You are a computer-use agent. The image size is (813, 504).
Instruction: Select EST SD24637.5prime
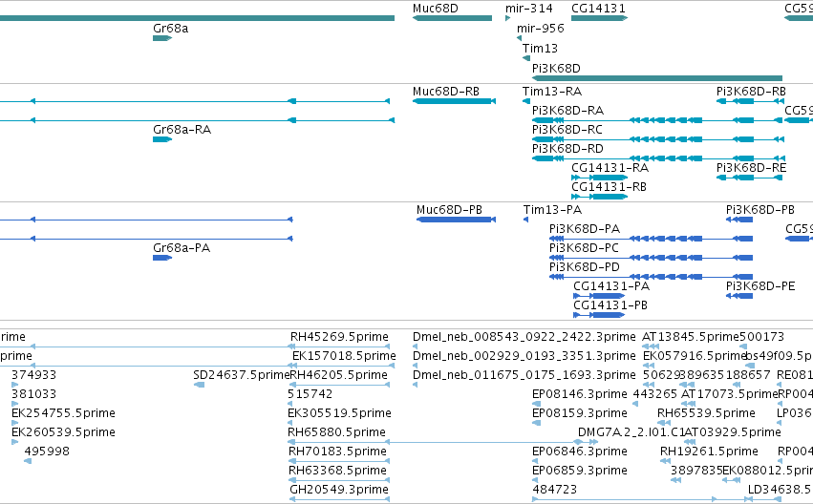(199, 385)
